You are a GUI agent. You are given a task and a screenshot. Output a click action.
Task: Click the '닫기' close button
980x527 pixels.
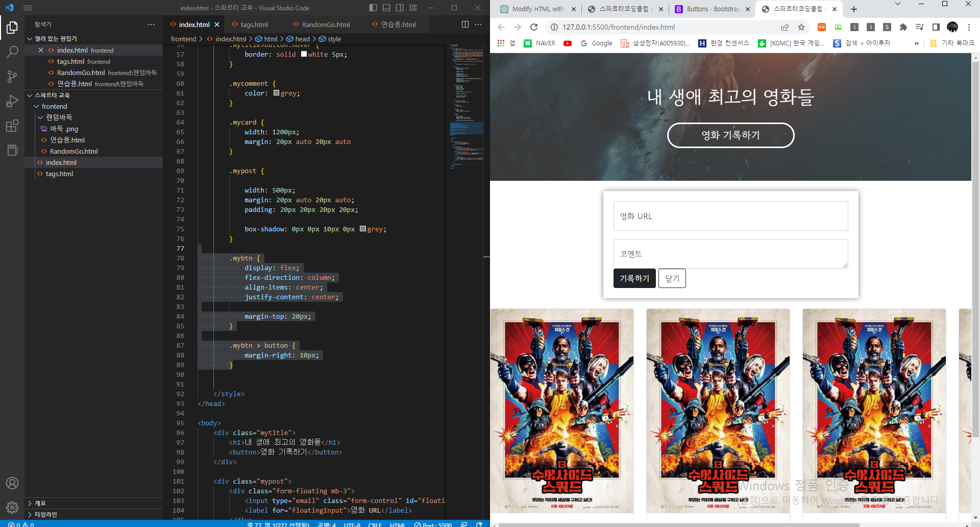[672, 278]
